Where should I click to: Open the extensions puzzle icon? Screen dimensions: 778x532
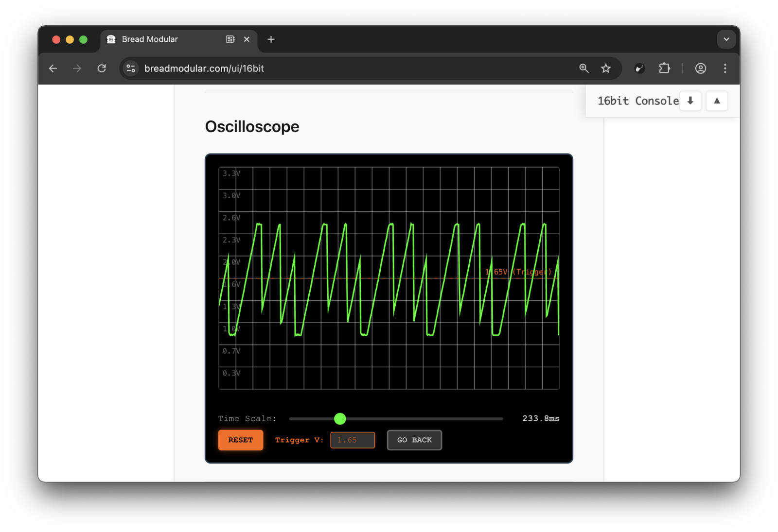click(x=664, y=69)
